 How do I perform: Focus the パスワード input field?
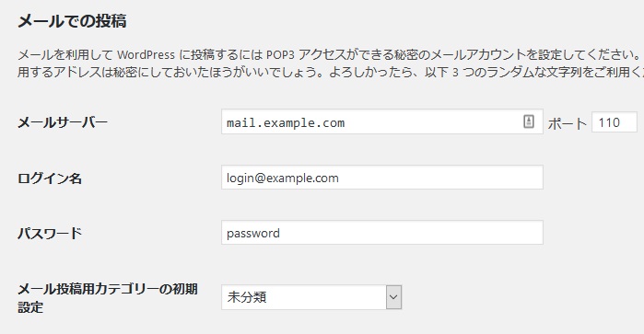(x=382, y=232)
